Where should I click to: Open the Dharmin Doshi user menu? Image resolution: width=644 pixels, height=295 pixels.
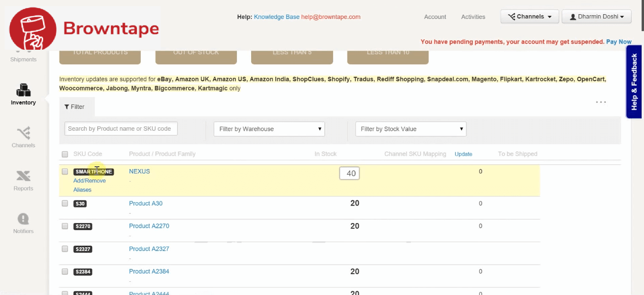point(597,17)
